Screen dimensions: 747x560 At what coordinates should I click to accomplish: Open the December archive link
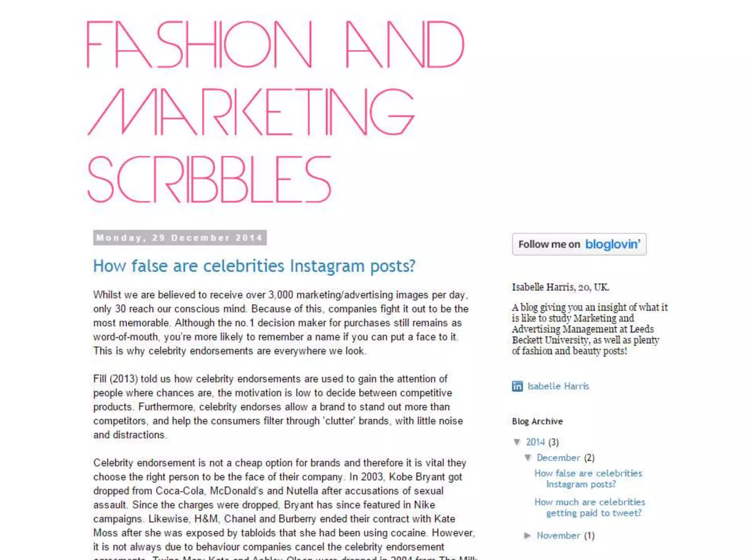coord(558,458)
